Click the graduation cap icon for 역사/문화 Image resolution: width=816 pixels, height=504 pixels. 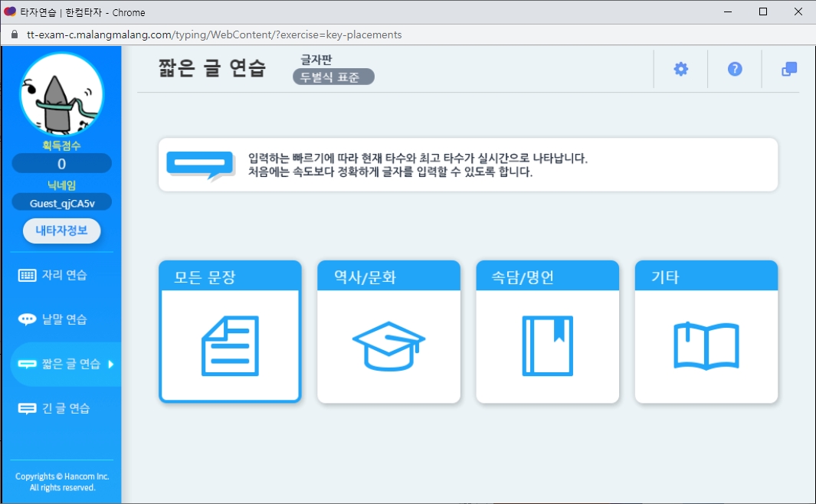(388, 345)
